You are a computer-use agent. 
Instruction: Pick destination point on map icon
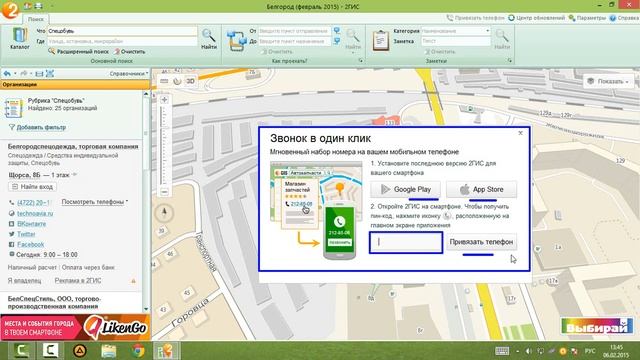337,41
